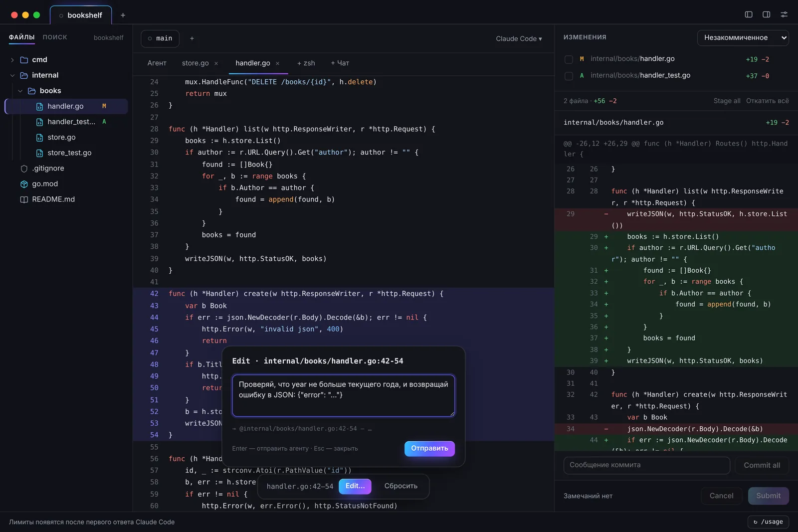The width and height of the screenshot is (798, 532).
Task: Click the go.mod package icon
Action: (x=24, y=184)
